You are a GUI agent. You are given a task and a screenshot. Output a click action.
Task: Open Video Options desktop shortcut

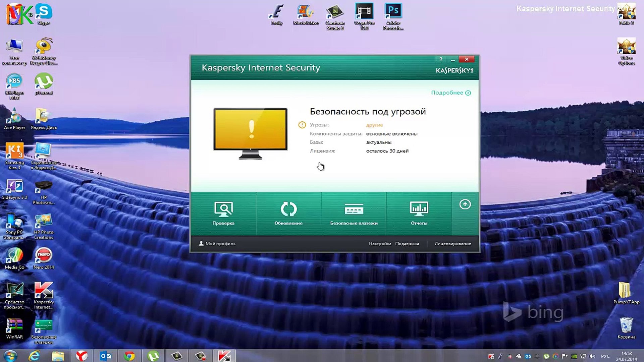coord(626,52)
